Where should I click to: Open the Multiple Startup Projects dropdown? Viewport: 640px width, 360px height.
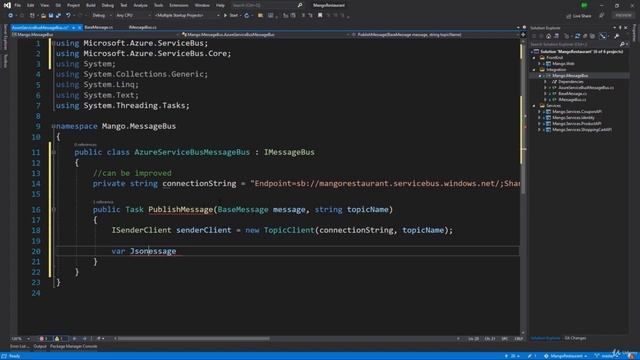click(x=187, y=16)
